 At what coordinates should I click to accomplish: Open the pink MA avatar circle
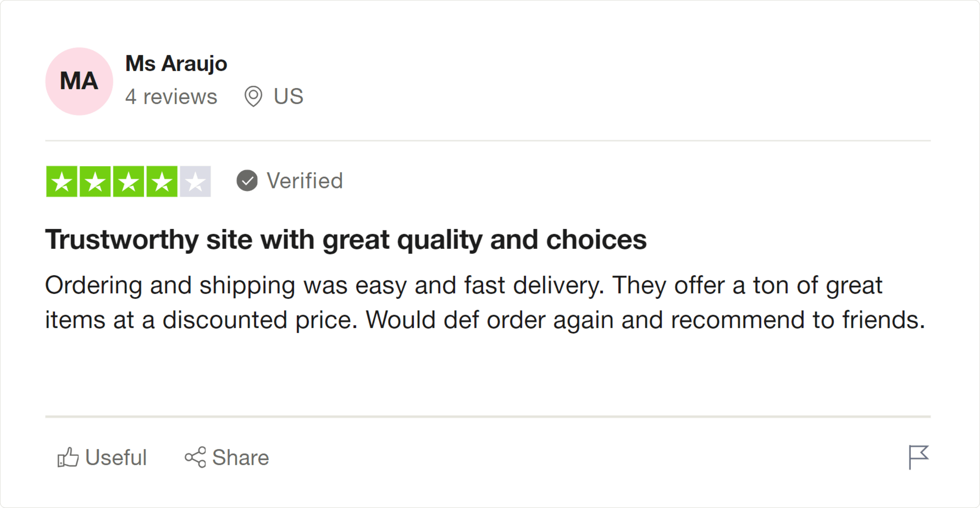79,81
